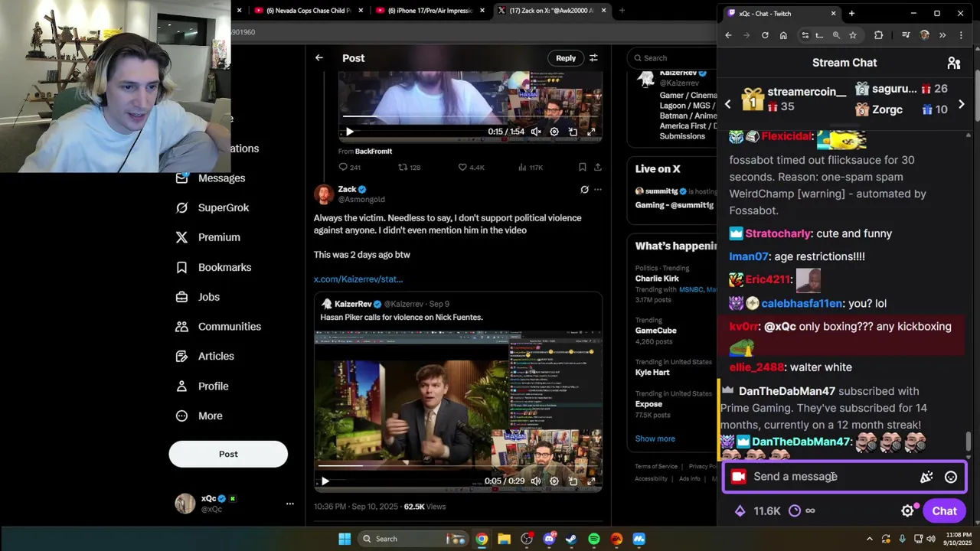980x551 pixels.
Task: Open Steam from the Windows taskbar
Action: tap(571, 539)
